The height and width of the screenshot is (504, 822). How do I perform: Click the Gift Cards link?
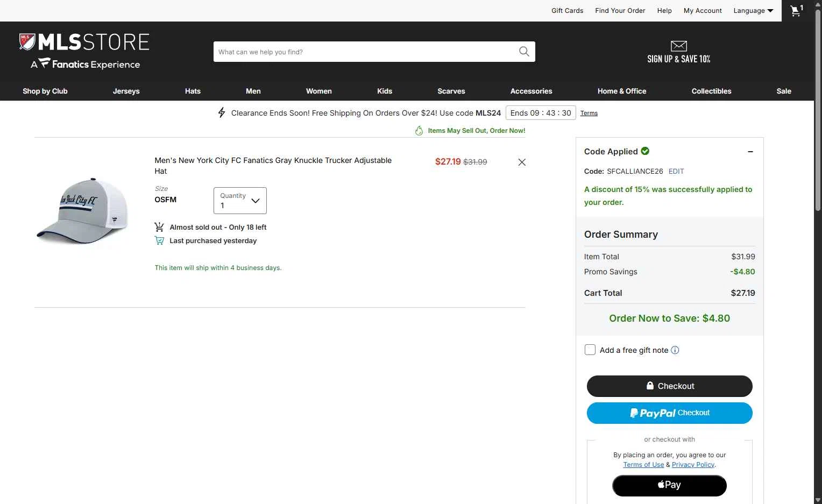[x=568, y=11]
